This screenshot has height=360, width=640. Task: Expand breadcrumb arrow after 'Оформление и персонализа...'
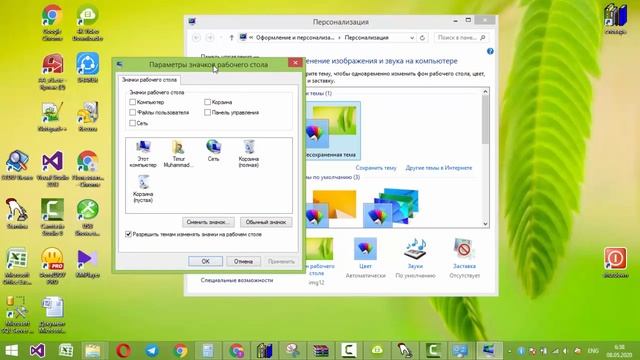click(339, 38)
